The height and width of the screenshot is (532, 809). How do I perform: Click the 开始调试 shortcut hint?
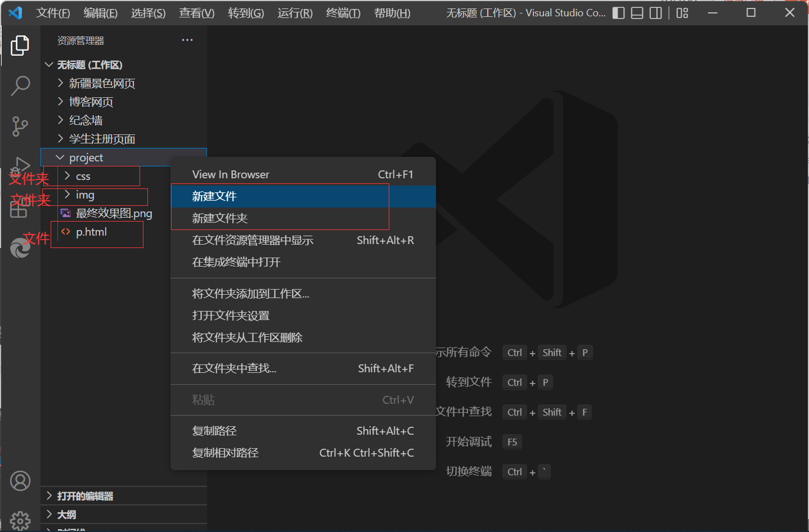(469, 441)
